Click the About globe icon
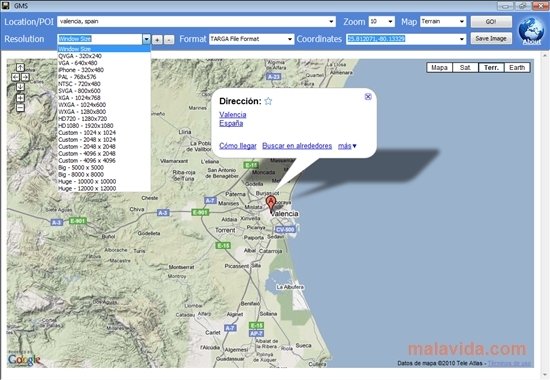This screenshot has width=550, height=380. pyautogui.click(x=531, y=31)
